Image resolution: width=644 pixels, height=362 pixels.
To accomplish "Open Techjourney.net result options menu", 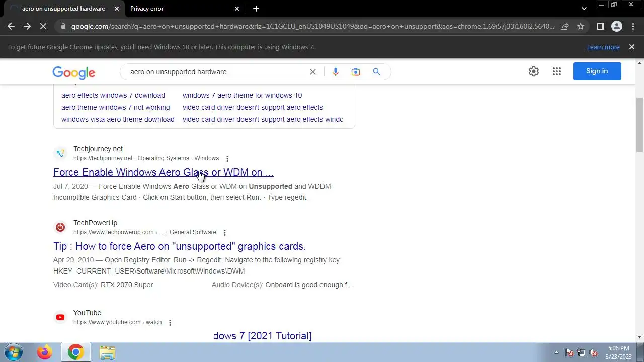I will 227,159.
